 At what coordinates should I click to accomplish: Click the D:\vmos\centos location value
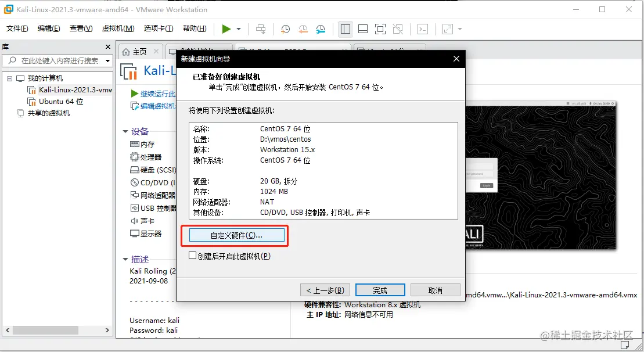coord(286,139)
